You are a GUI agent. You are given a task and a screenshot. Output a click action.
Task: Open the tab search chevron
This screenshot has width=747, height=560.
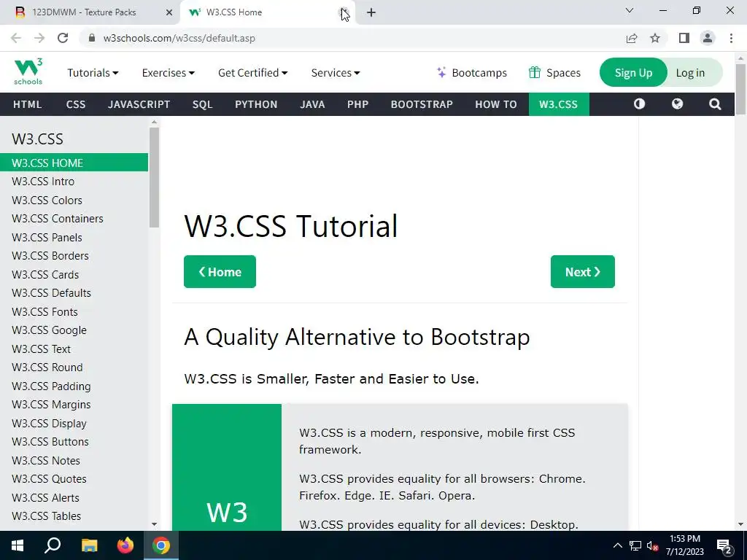pyautogui.click(x=630, y=10)
